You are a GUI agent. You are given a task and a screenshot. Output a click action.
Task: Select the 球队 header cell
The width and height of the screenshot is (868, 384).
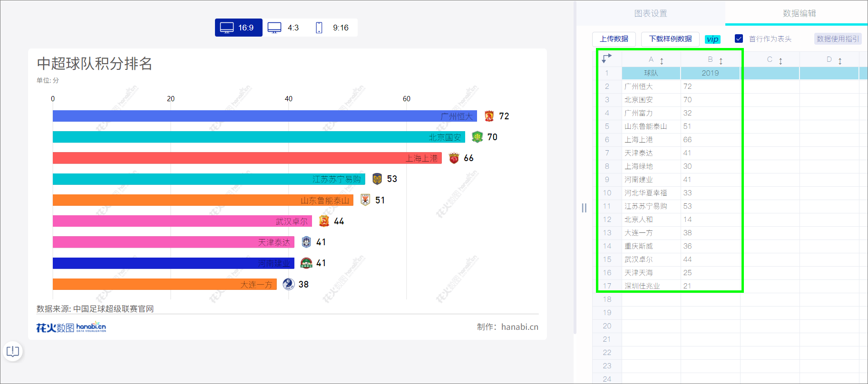pyautogui.click(x=651, y=73)
